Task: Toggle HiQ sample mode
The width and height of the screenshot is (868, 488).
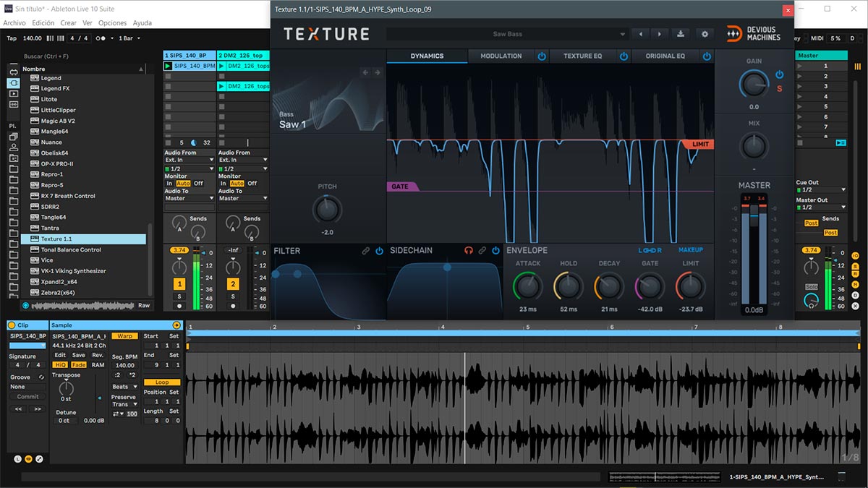Action: pos(61,365)
